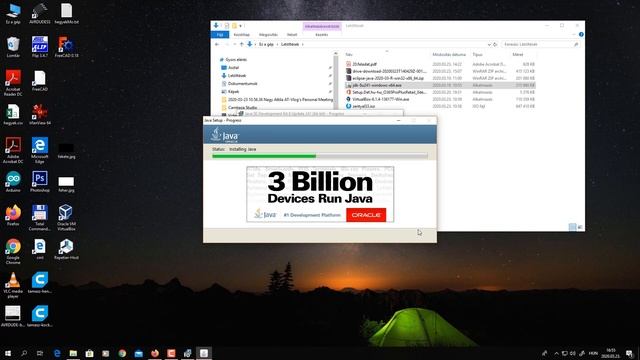This screenshot has height=360, width=640.
Task: Open the AVRDUDESS desktop shortcut
Action: click(x=40, y=13)
